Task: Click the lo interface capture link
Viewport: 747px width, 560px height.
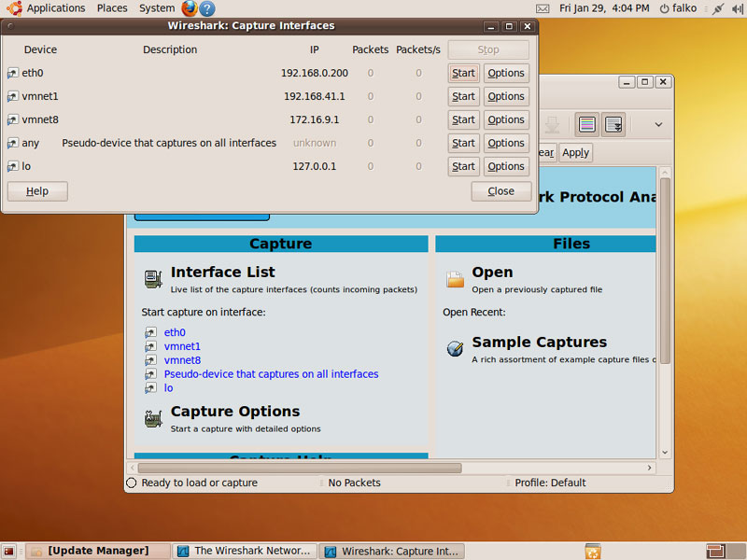Action: [x=168, y=388]
